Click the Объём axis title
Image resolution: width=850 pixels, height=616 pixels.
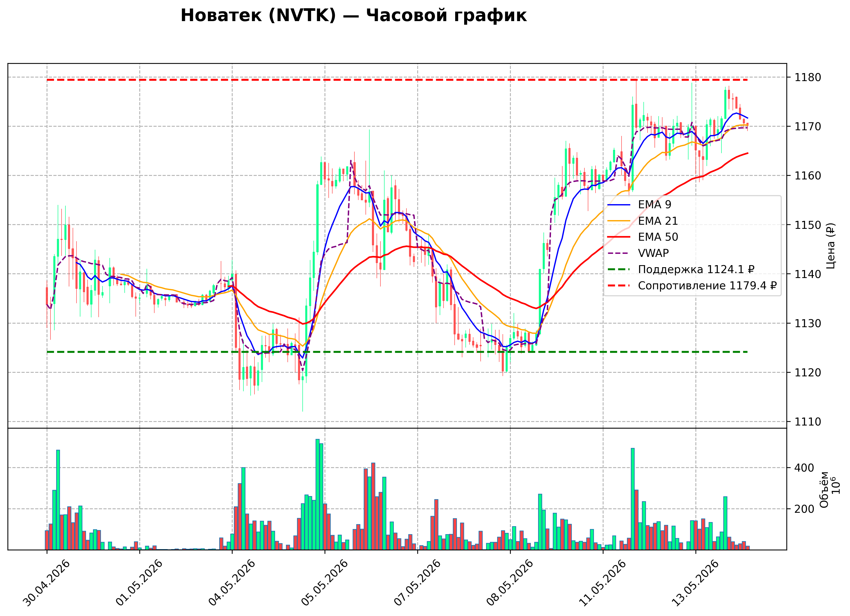pos(824,489)
